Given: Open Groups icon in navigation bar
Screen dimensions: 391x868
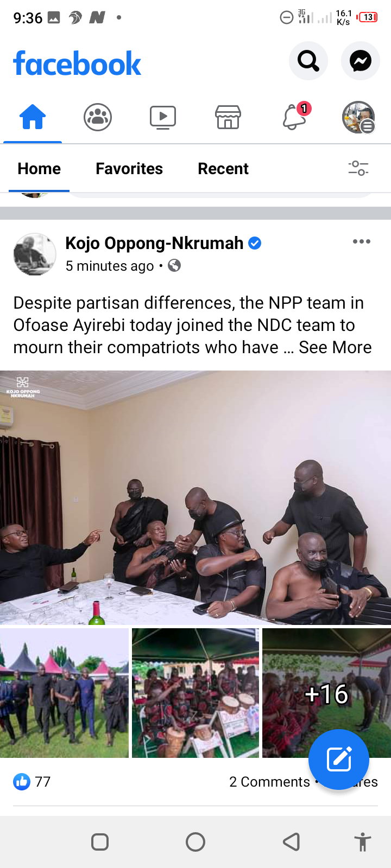Looking at the screenshot, I should [98, 117].
